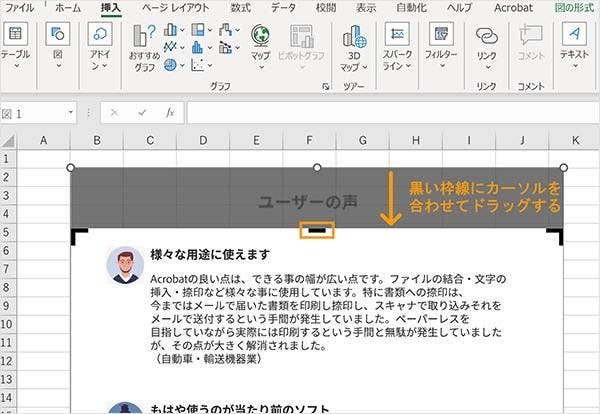The width and height of the screenshot is (600, 414).
Task: Switch to the 図の形式 tab
Action: (x=574, y=8)
